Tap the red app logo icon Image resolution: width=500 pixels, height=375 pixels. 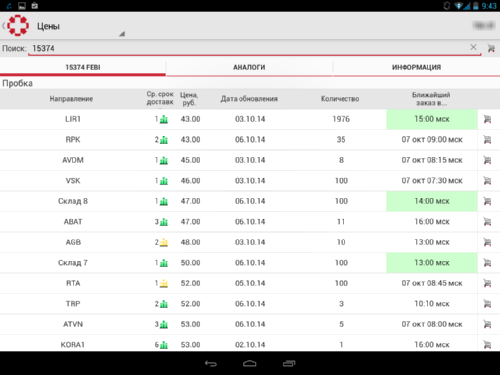click(x=18, y=25)
